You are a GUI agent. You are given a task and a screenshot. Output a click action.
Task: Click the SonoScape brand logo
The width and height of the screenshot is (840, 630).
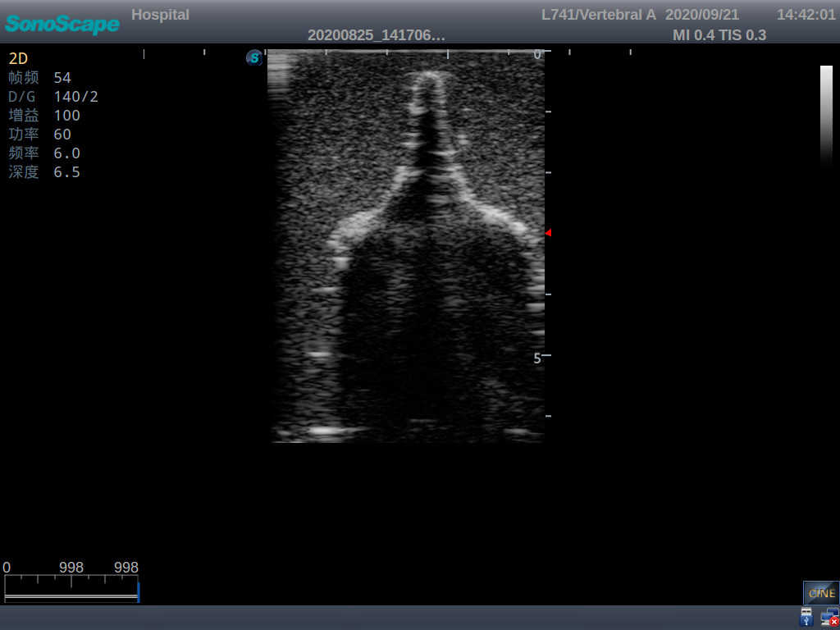62,25
